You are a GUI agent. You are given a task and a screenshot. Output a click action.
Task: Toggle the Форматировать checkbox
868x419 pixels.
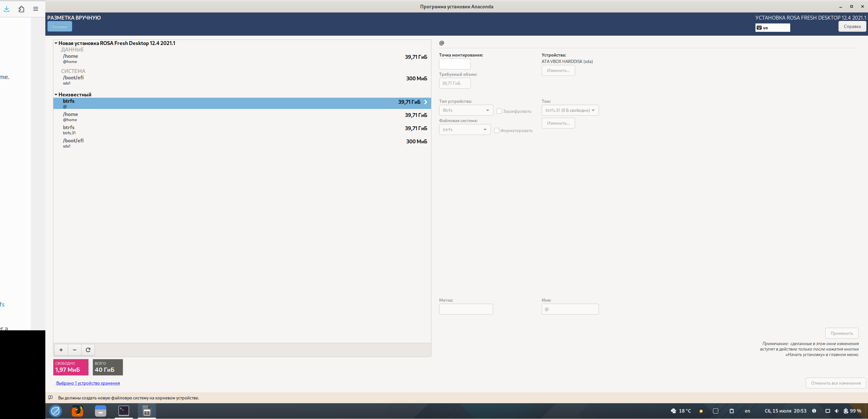tap(496, 130)
